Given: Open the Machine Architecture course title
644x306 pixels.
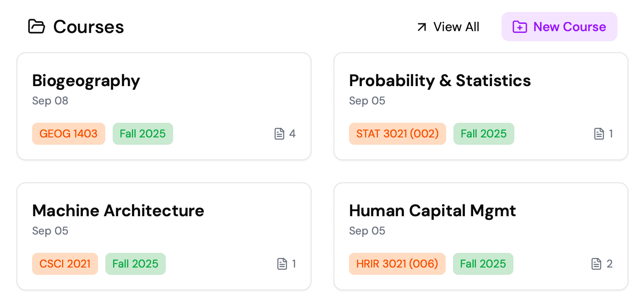Looking at the screenshot, I should (x=118, y=211).
